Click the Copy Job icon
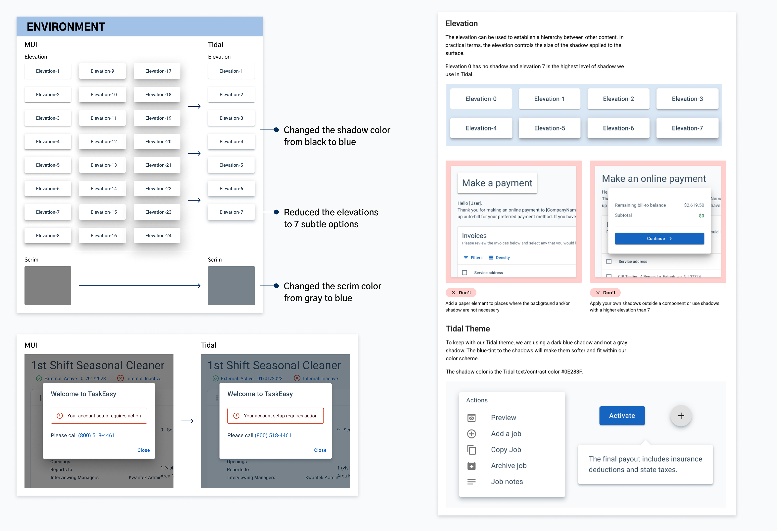Image resolution: width=777 pixels, height=532 pixels. tap(471, 450)
